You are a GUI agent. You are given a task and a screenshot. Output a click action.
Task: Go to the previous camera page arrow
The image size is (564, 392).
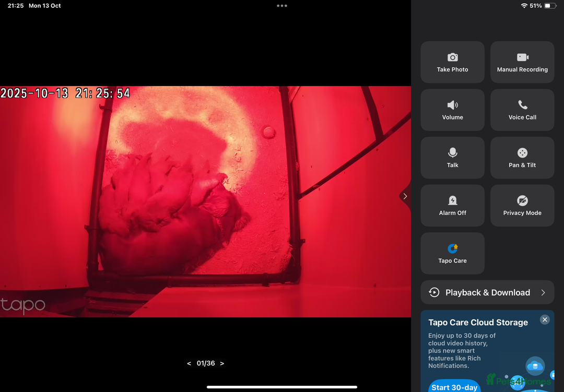(x=189, y=363)
